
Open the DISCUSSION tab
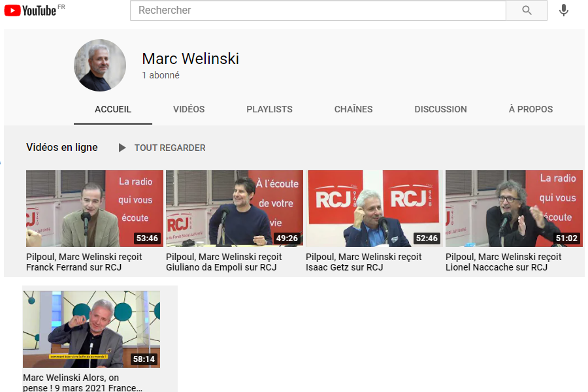point(440,109)
